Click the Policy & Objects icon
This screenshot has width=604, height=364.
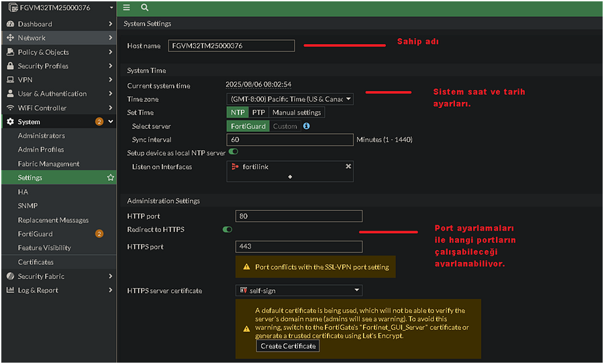pos(10,52)
